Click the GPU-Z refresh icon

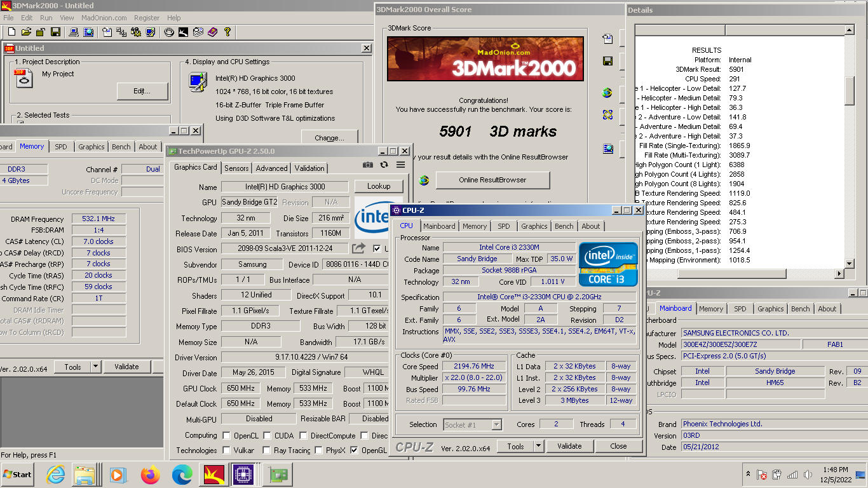pyautogui.click(x=384, y=165)
